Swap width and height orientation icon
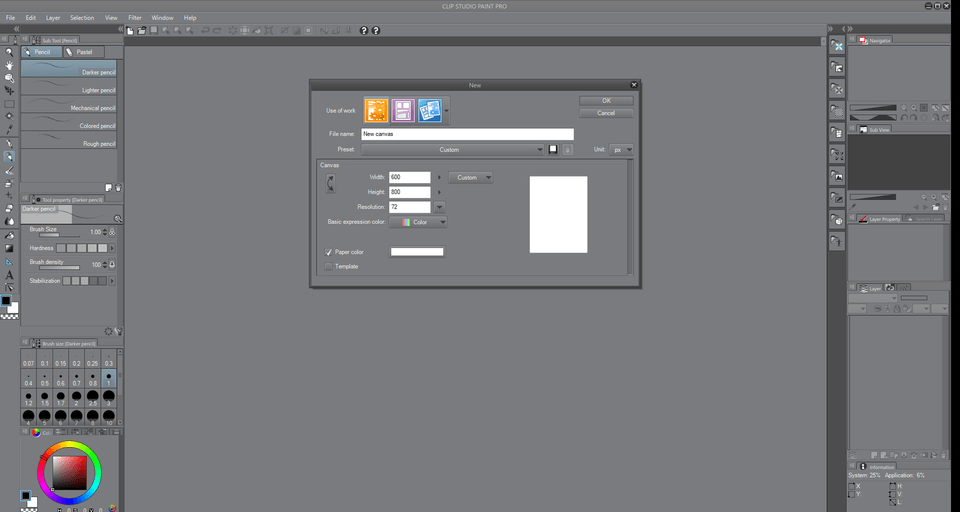This screenshot has width=960, height=512. point(330,184)
